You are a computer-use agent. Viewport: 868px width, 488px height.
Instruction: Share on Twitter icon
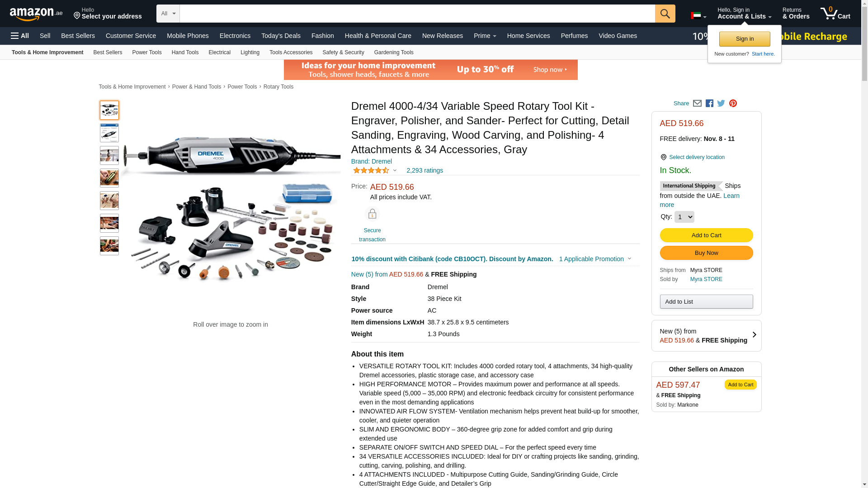tap(721, 103)
